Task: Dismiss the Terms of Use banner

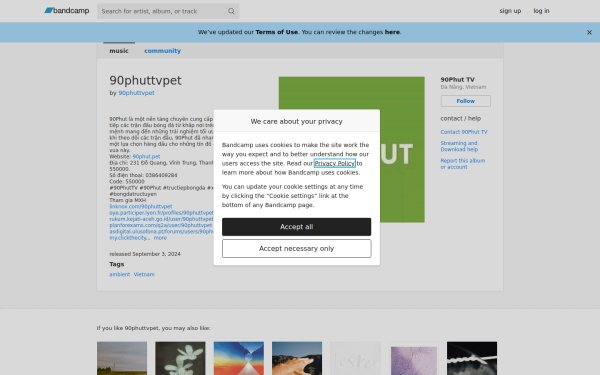Action: 589,33
